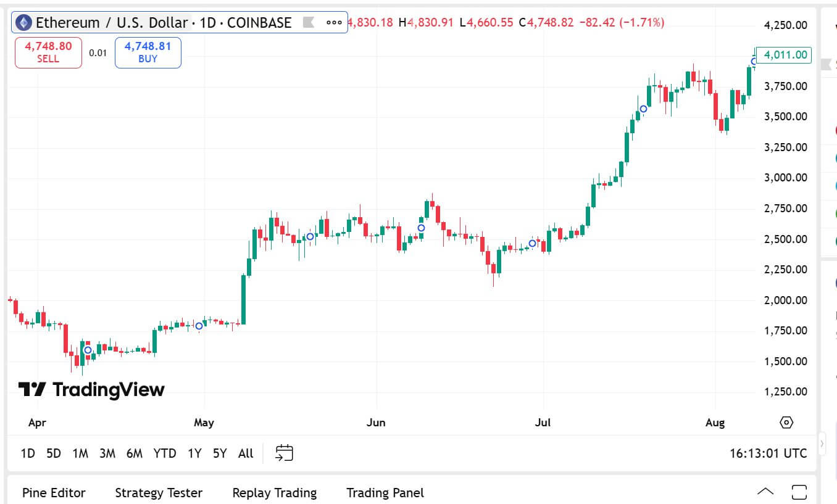This screenshot has height=504, width=837.
Task: Open the go-to-date calendar icon
Action: (x=285, y=453)
